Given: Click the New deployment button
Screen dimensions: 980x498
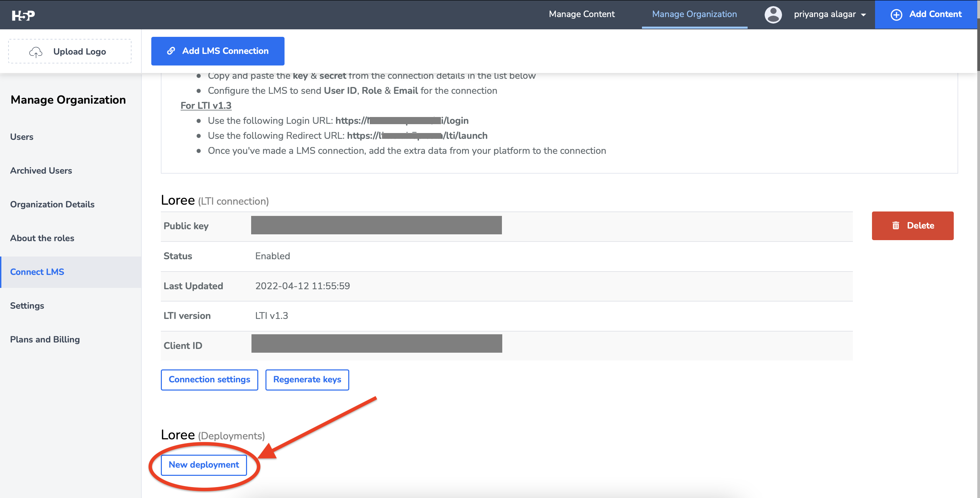Looking at the screenshot, I should click(203, 465).
